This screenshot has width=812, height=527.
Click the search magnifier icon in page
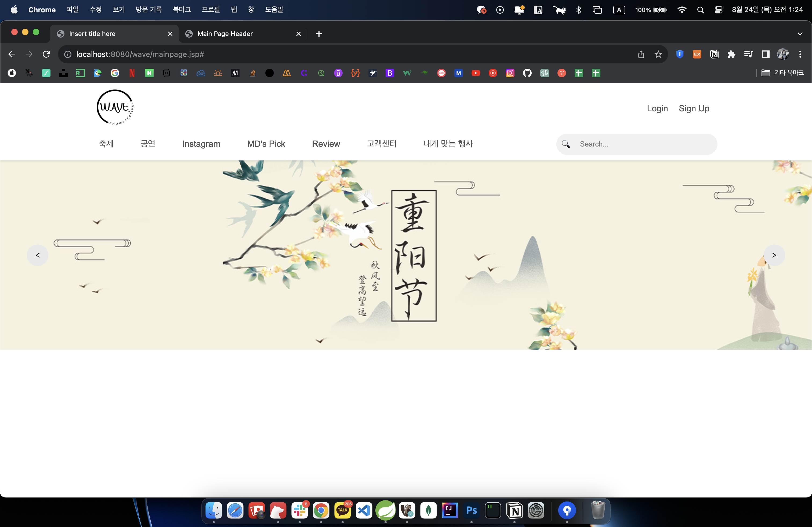tap(566, 144)
